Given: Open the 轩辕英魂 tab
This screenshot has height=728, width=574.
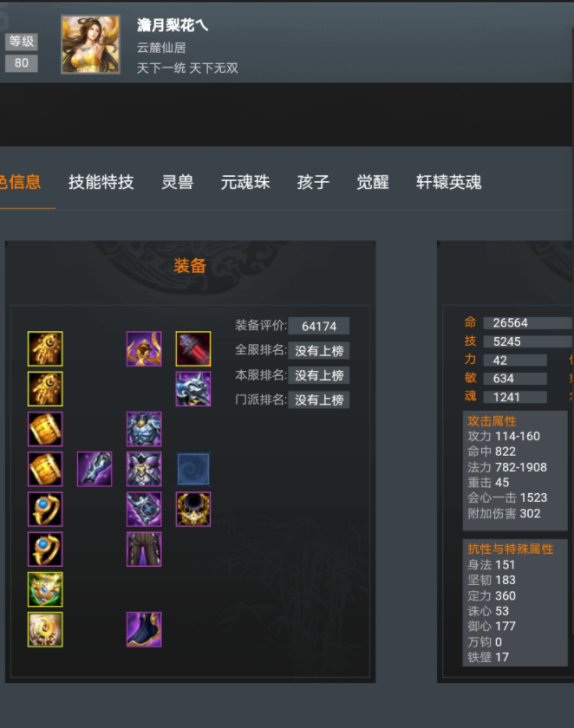Looking at the screenshot, I should [448, 182].
